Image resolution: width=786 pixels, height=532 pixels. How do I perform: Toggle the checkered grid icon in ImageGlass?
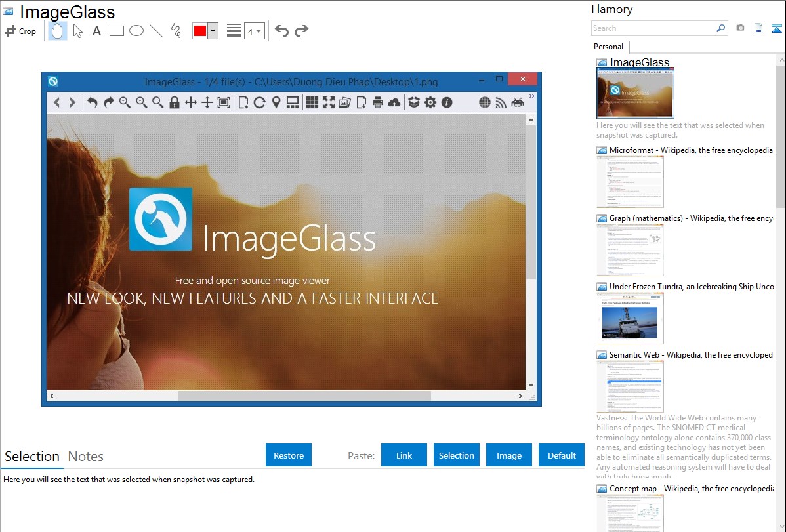(312, 103)
